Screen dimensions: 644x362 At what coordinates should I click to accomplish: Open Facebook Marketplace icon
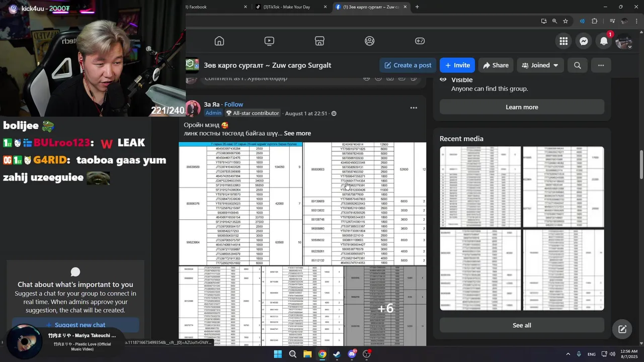(x=319, y=41)
